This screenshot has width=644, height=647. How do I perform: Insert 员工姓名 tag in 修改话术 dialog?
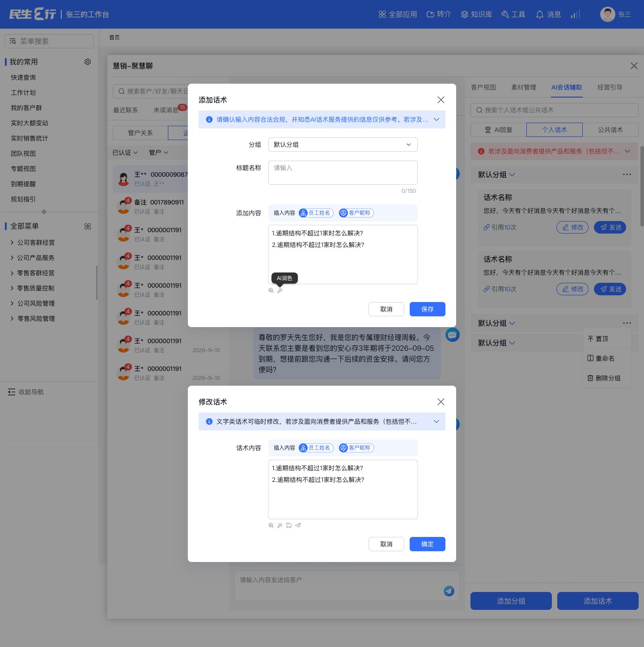click(x=316, y=448)
